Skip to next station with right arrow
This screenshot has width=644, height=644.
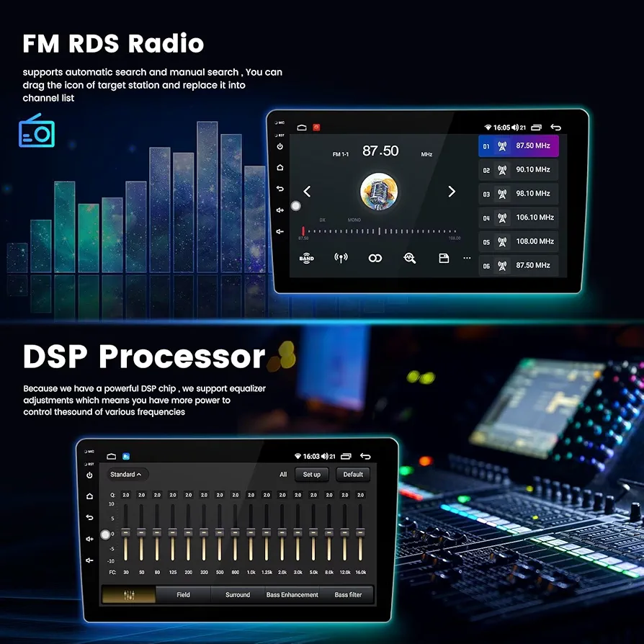pos(452,192)
